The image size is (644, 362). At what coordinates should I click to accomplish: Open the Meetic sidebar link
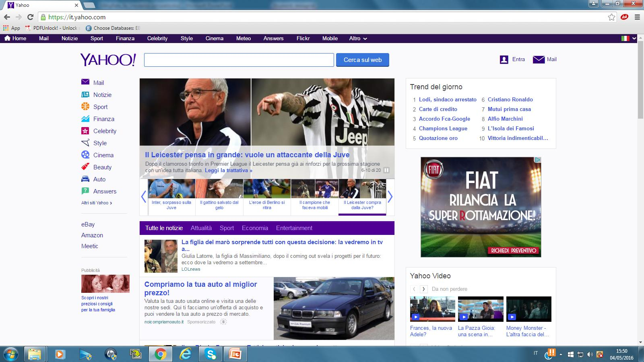tap(90, 246)
